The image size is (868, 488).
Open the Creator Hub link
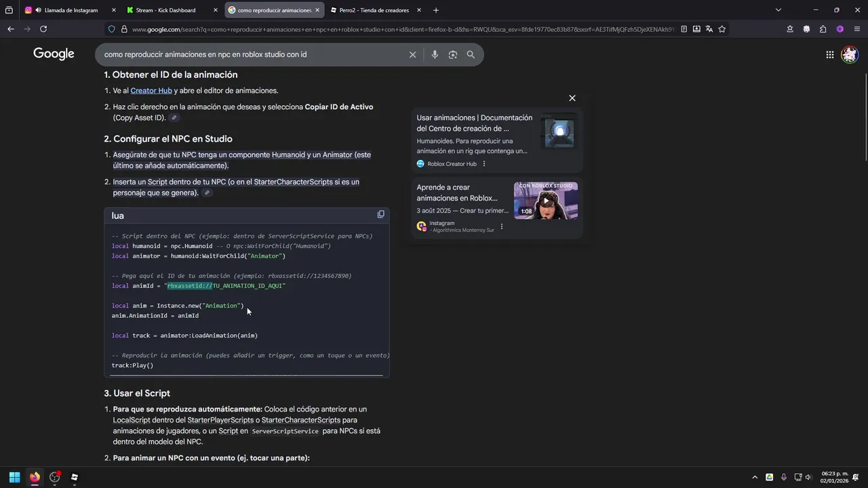(x=151, y=90)
